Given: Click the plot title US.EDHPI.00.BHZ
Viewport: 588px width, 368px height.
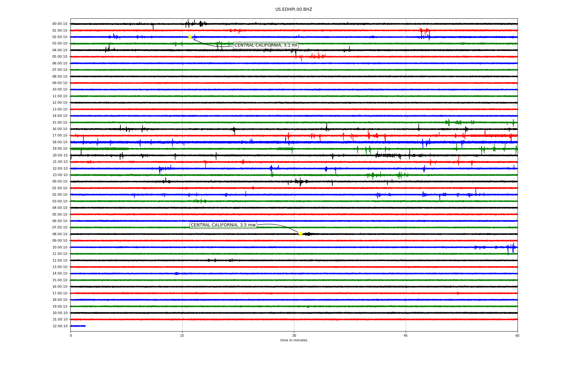Looking at the screenshot, I should pos(294,10).
